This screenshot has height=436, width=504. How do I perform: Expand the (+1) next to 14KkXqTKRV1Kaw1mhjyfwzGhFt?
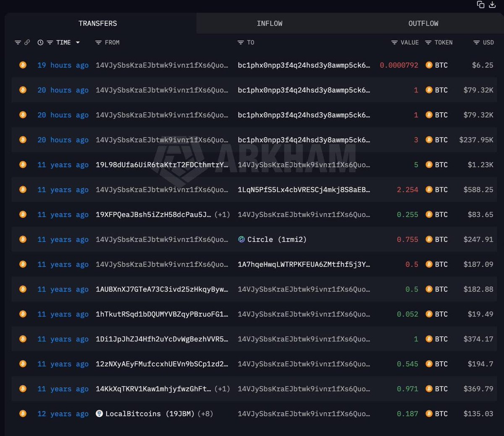[x=222, y=389]
